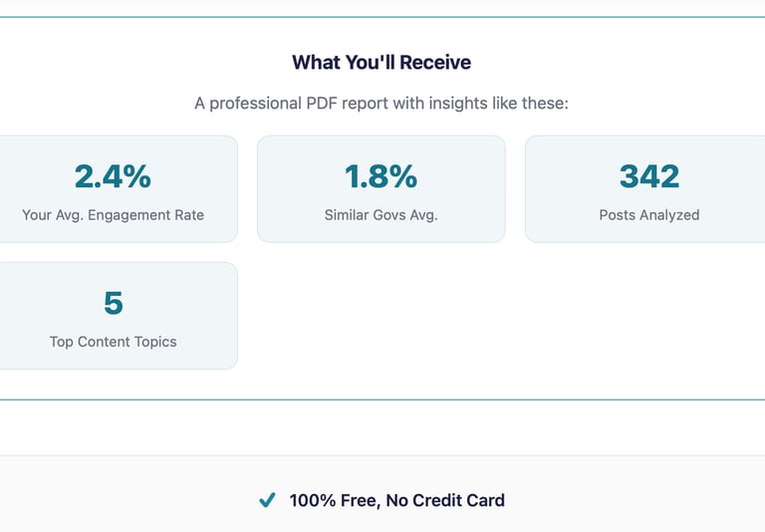This screenshot has height=532, width=765.
Task: Click the checkmark icon beside 100% Free
Action: pyautogui.click(x=266, y=500)
